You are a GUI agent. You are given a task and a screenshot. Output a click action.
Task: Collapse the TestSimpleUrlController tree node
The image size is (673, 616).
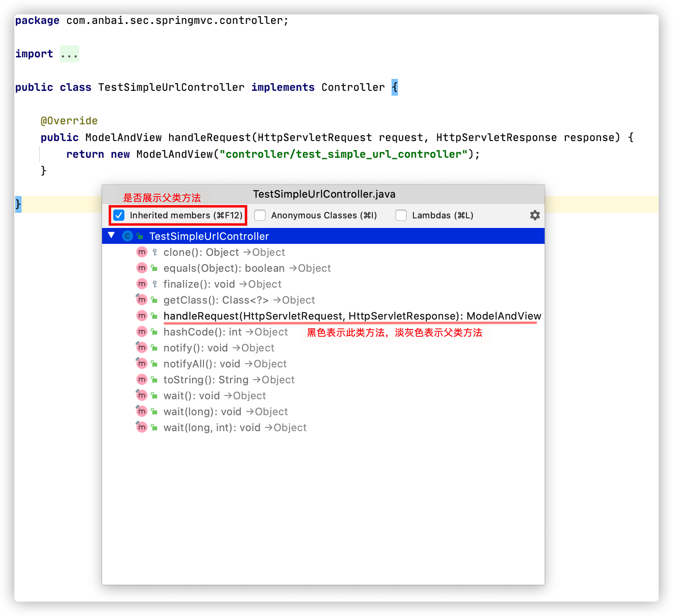coord(112,236)
